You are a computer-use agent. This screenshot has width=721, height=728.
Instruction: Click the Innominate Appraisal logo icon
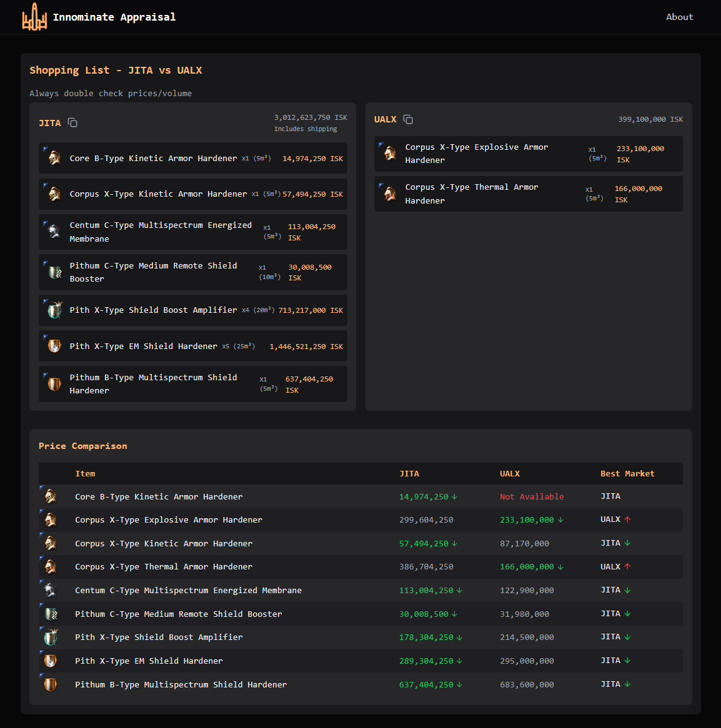(x=34, y=17)
